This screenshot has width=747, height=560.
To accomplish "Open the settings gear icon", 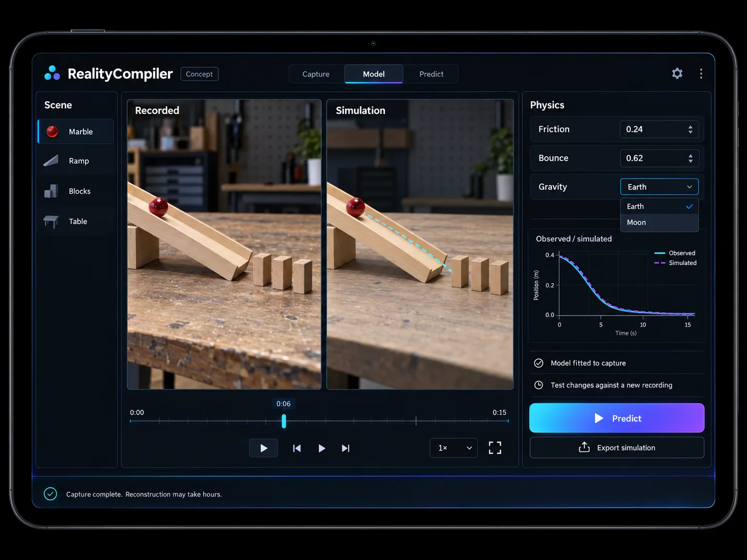I will pyautogui.click(x=677, y=74).
